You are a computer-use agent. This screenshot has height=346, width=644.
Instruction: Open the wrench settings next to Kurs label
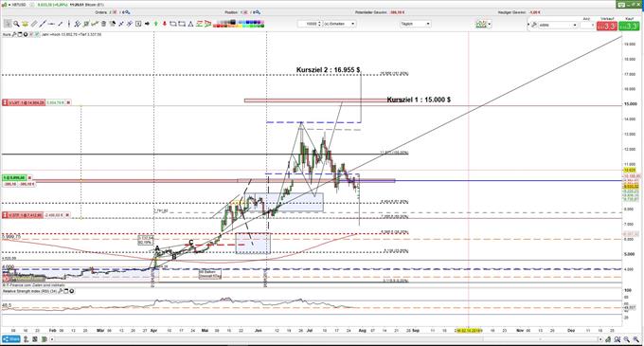pos(14,34)
